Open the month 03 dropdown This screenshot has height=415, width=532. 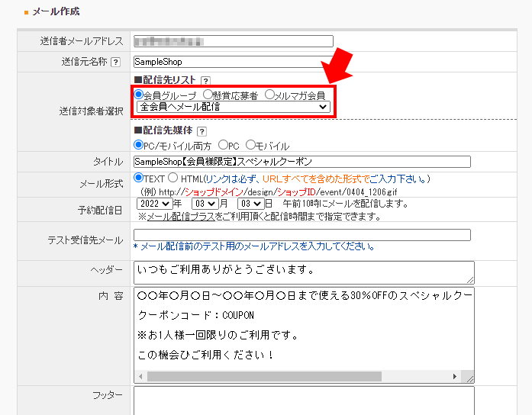(x=205, y=204)
